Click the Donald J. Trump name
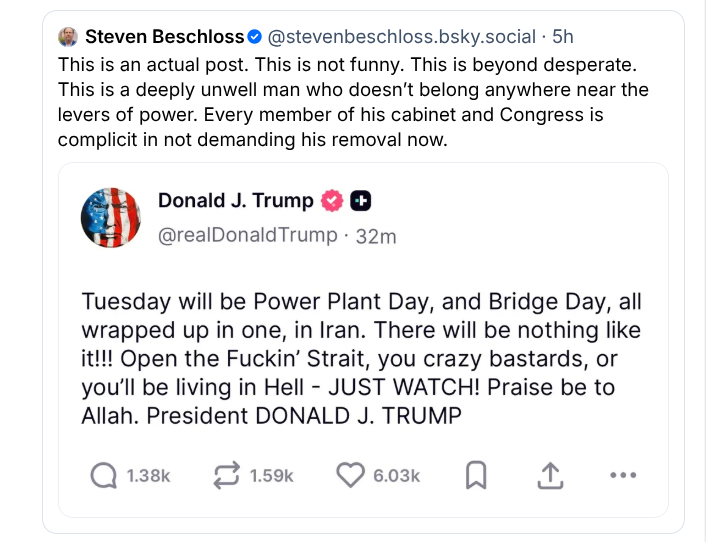Viewport: 722px width, 542px height. coord(235,201)
